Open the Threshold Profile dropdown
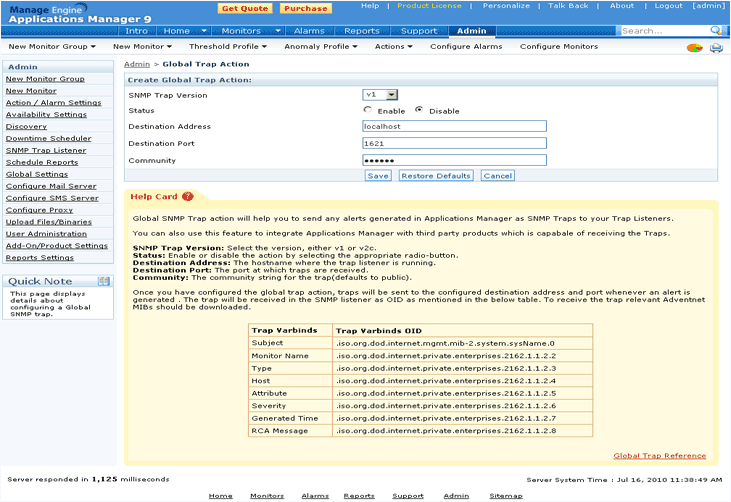The width and height of the screenshot is (731, 502). tap(228, 47)
